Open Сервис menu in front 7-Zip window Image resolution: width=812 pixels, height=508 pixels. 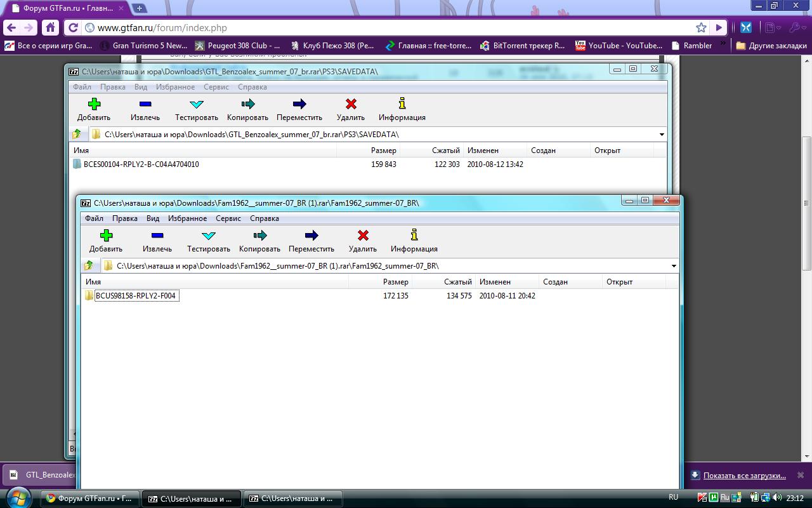(228, 218)
